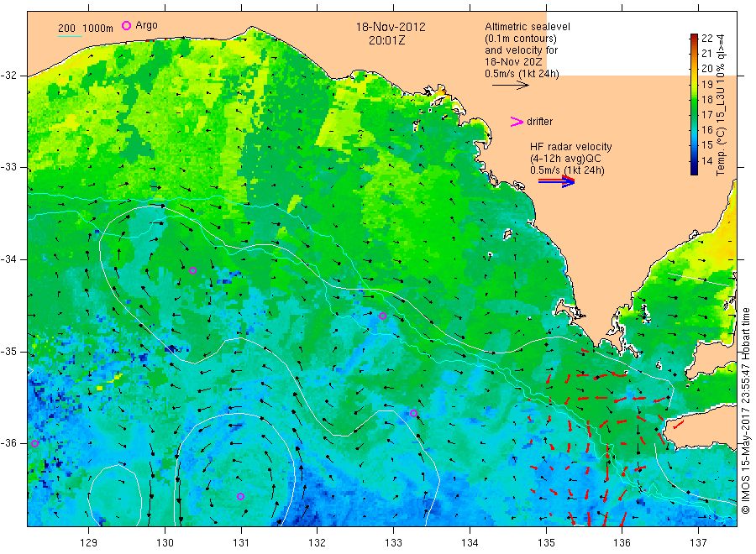Click the 133 longitude axis label
This screenshot has width=756, height=554.
(393, 543)
